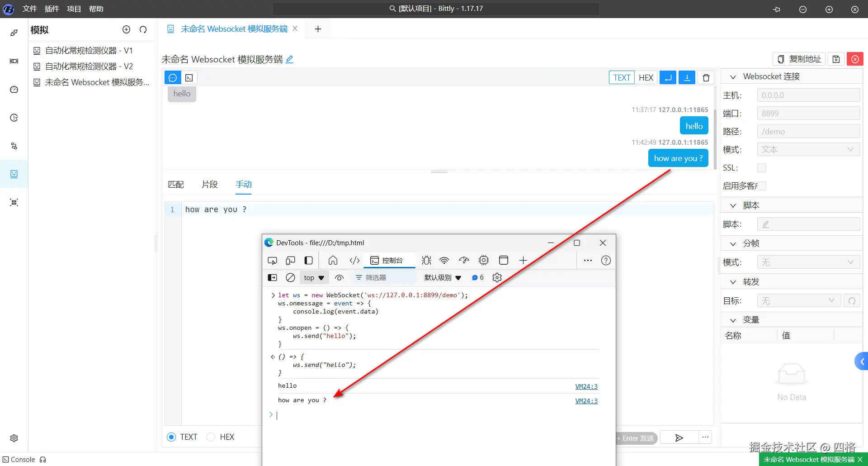The height and width of the screenshot is (466, 868).
Task: Toggle line wrap in message toolbar
Action: pos(668,78)
